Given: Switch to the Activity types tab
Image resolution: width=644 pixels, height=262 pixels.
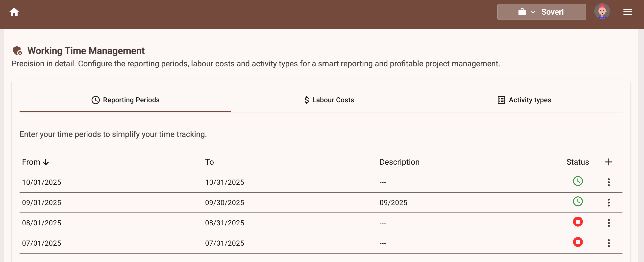Looking at the screenshot, I should coord(524,100).
